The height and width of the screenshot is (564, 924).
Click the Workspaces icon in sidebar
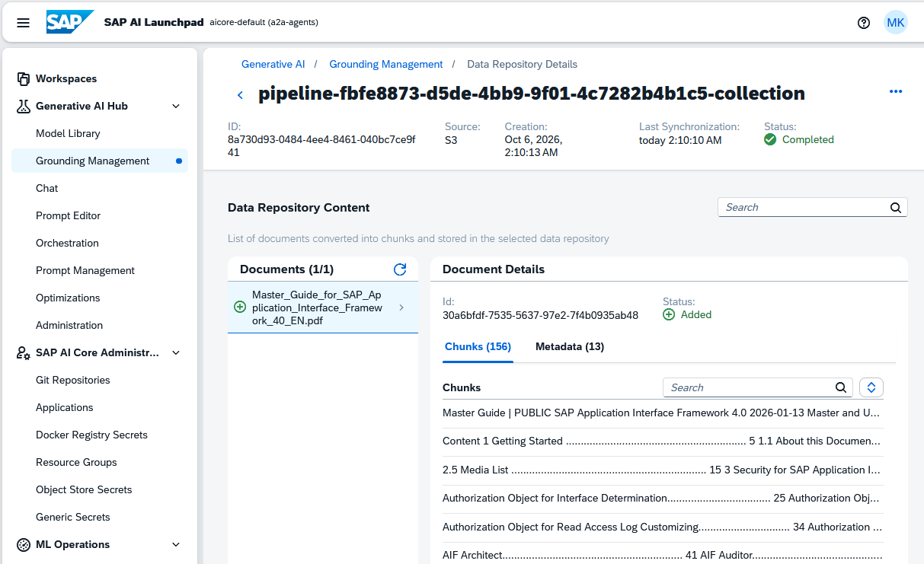coord(23,78)
